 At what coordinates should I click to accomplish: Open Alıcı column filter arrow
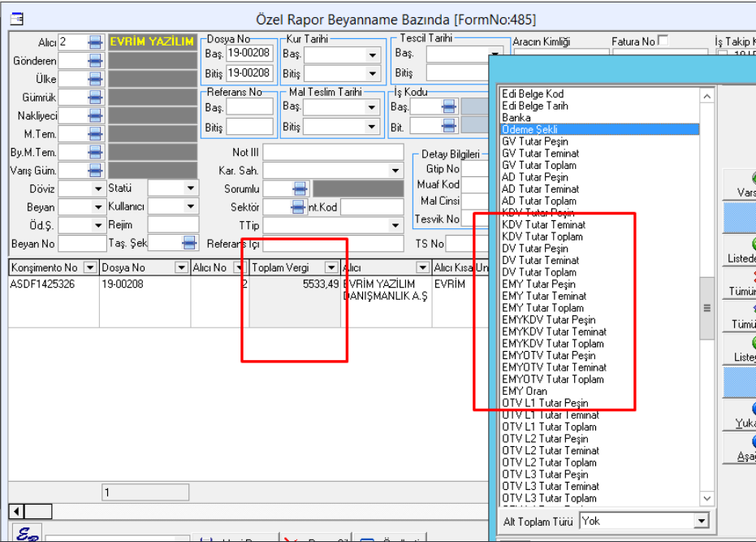[422, 267]
